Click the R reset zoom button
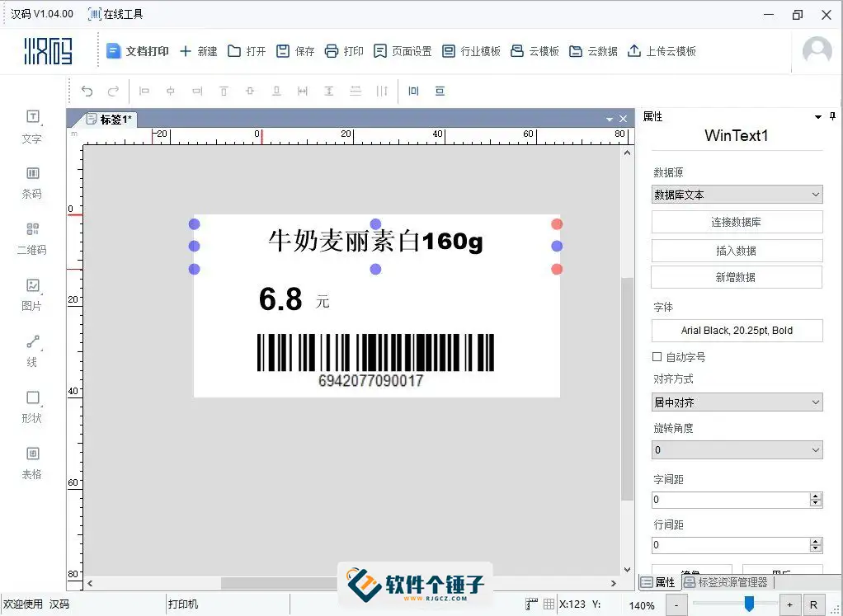 [813, 604]
